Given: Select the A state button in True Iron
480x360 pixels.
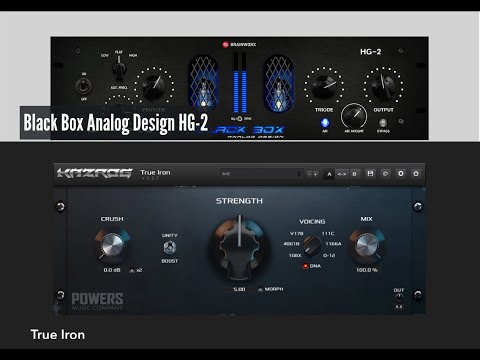Looking at the screenshot, I should click(x=329, y=174).
